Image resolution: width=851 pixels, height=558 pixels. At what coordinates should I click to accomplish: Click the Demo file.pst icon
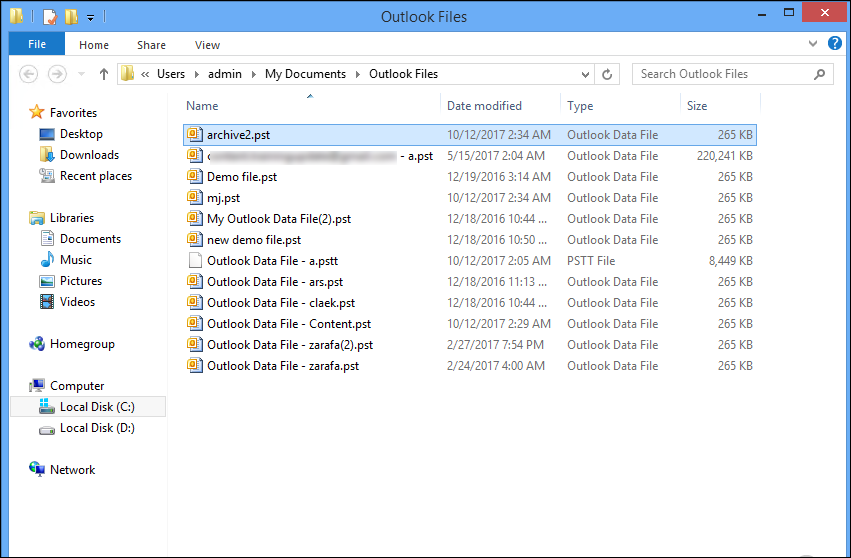[195, 176]
